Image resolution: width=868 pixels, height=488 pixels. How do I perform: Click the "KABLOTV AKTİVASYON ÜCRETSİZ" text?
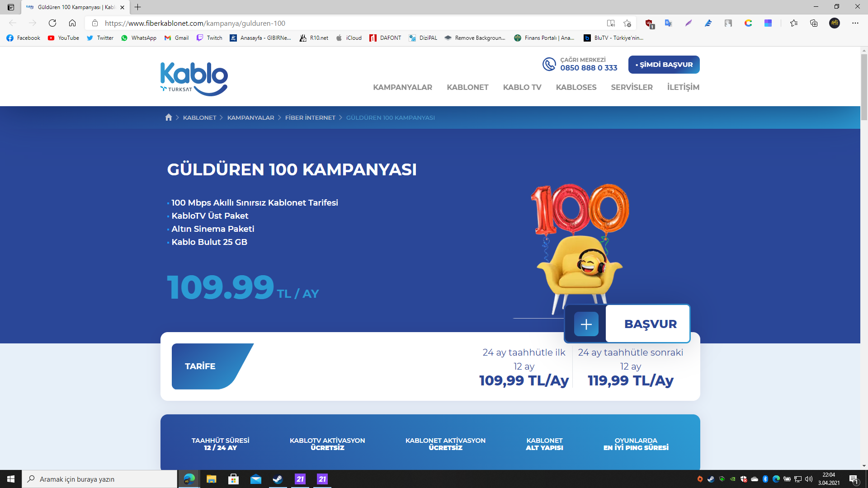point(327,444)
